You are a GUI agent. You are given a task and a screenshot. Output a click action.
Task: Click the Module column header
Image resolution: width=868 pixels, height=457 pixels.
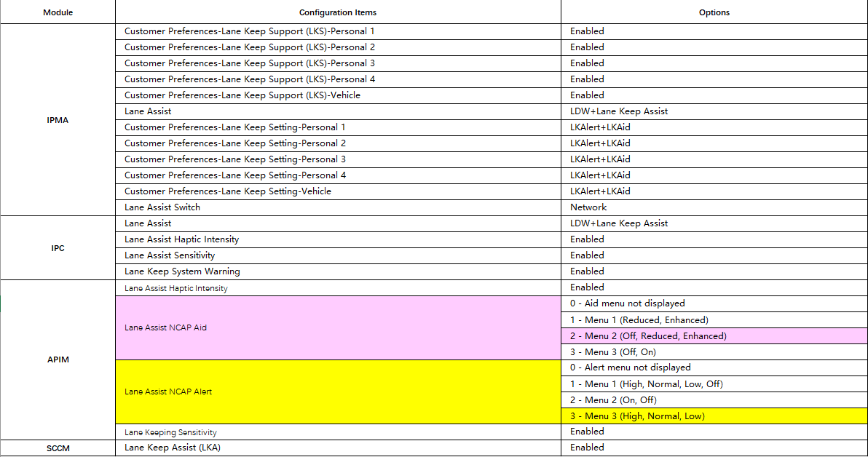click(x=58, y=12)
